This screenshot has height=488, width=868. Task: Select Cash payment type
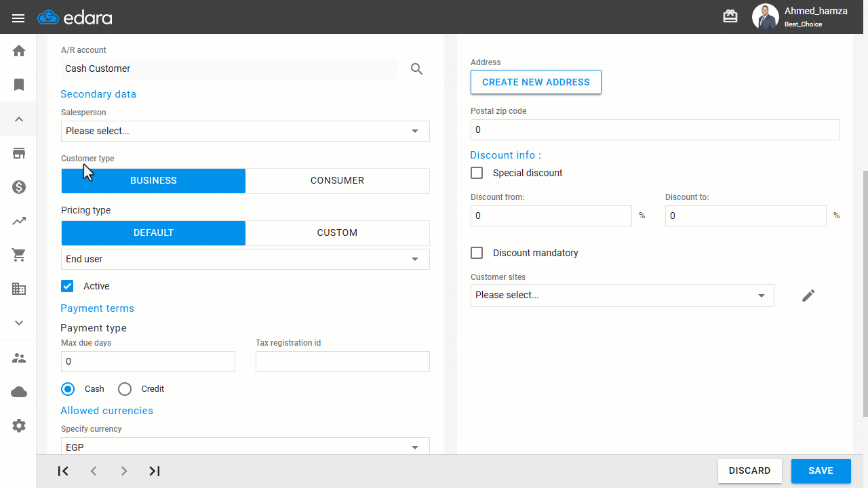pyautogui.click(x=67, y=389)
